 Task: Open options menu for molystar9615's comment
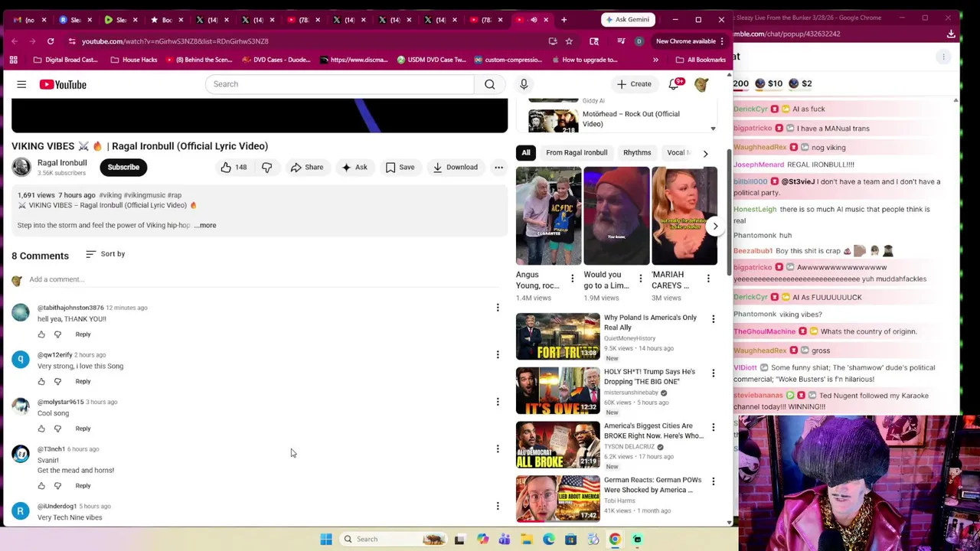(x=498, y=402)
